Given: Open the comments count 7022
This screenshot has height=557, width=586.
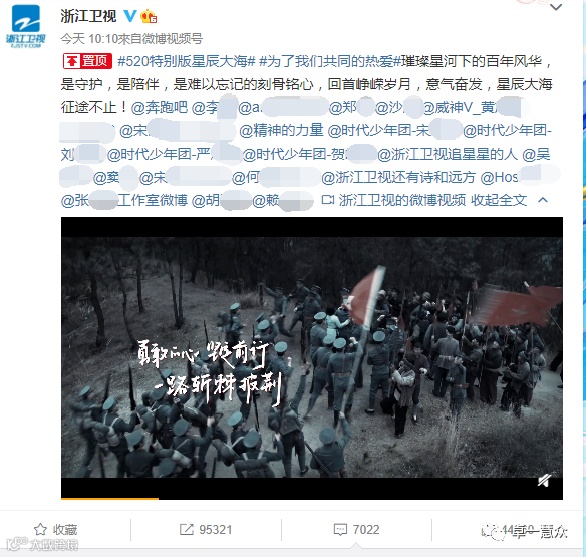Looking at the screenshot, I should click(356, 529).
